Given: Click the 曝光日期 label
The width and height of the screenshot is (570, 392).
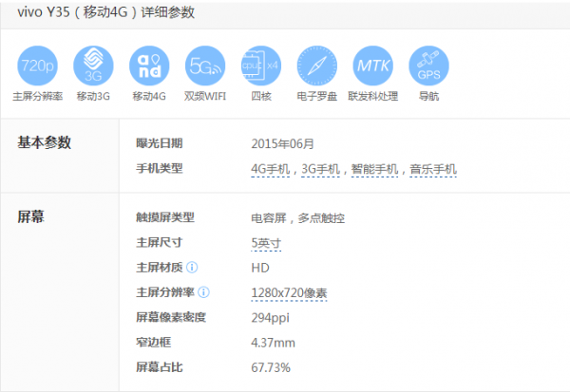Looking at the screenshot, I should coord(160,143).
